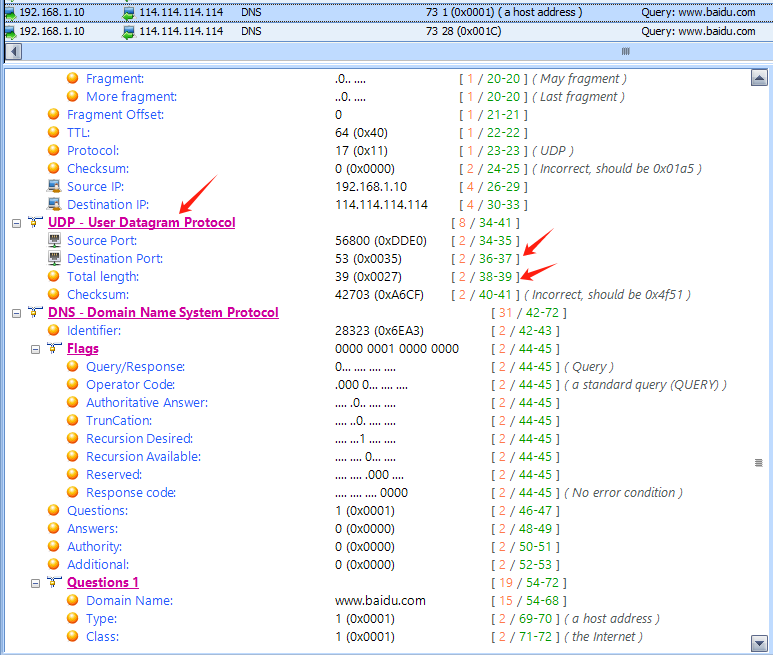
Task: Collapse the Flags tree section
Action: coord(36,349)
